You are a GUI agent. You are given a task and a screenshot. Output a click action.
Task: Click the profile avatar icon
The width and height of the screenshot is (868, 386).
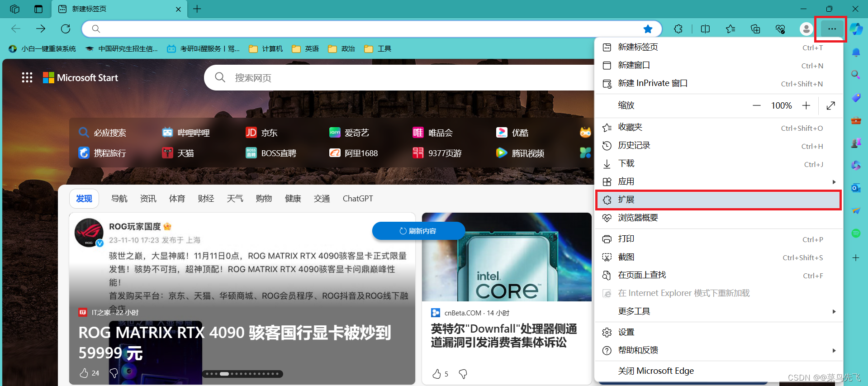pyautogui.click(x=806, y=29)
